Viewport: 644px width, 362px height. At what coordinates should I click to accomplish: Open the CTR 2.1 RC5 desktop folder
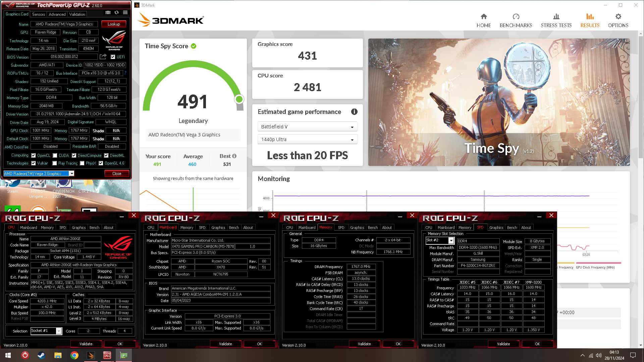89,186
